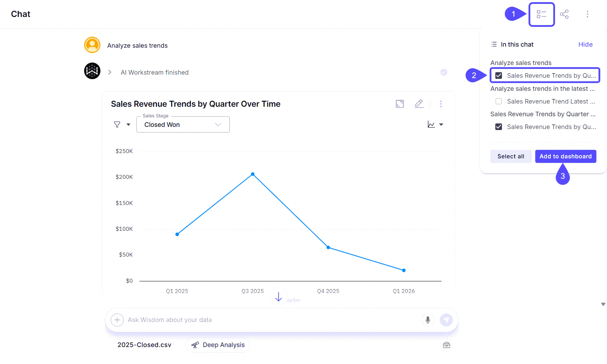Edit the chart with the pencil icon
Viewport: 607px width, 364px height.
(x=419, y=104)
